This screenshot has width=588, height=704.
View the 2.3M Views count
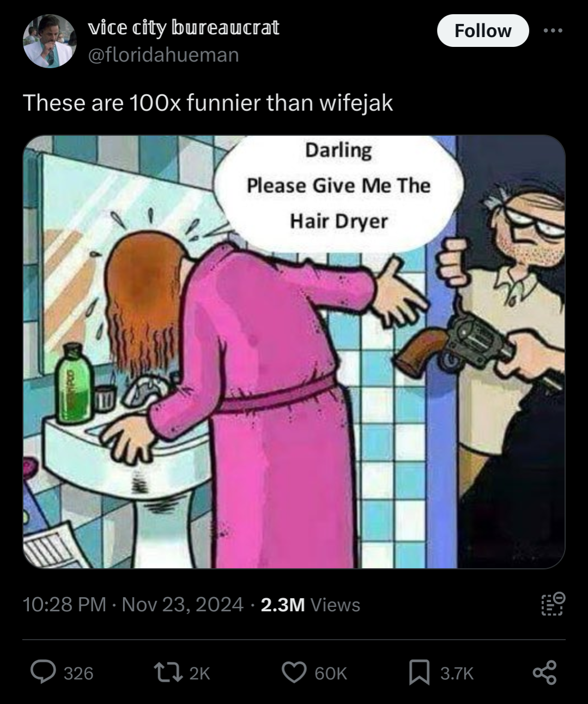[310, 604]
